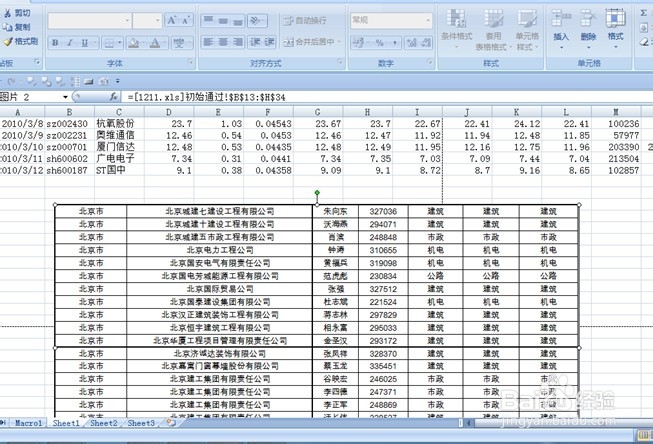Switch to the Sheet3 tab
This screenshot has height=444, width=653.
(x=141, y=423)
